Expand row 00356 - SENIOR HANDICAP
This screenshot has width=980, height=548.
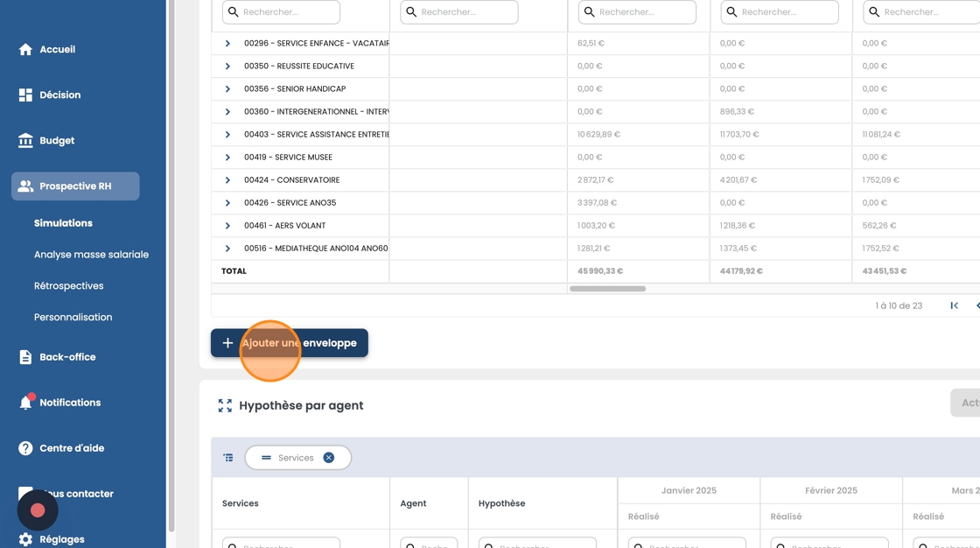[x=227, y=88]
